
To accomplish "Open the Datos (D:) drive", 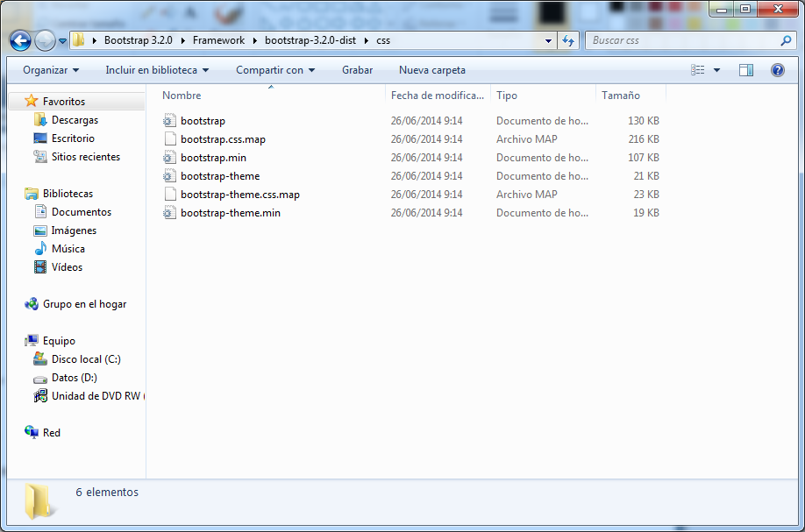I will point(74,378).
